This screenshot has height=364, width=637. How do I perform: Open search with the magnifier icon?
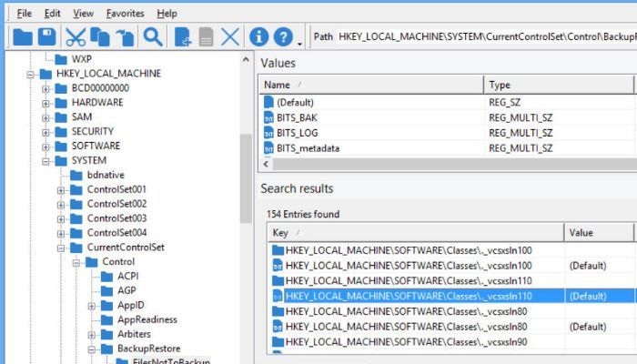click(152, 37)
